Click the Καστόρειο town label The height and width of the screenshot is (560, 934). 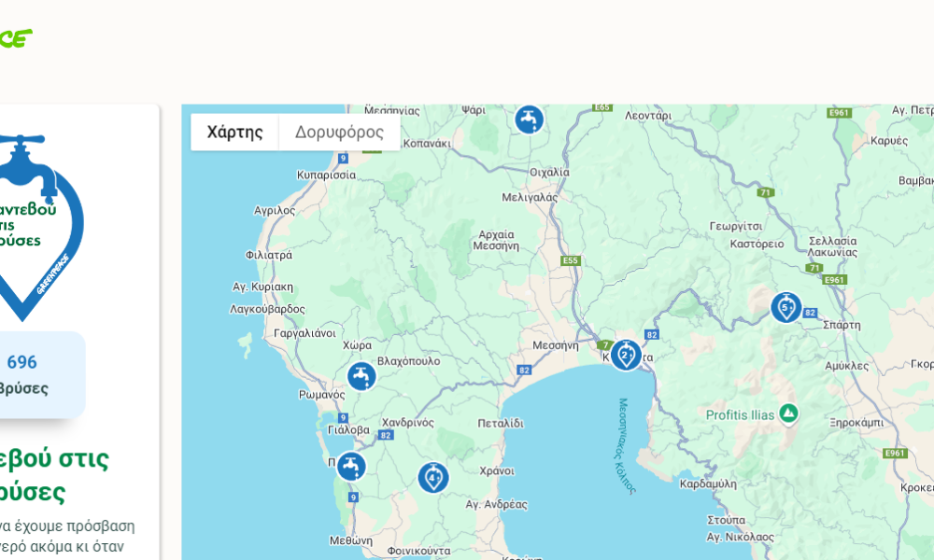[757, 244]
